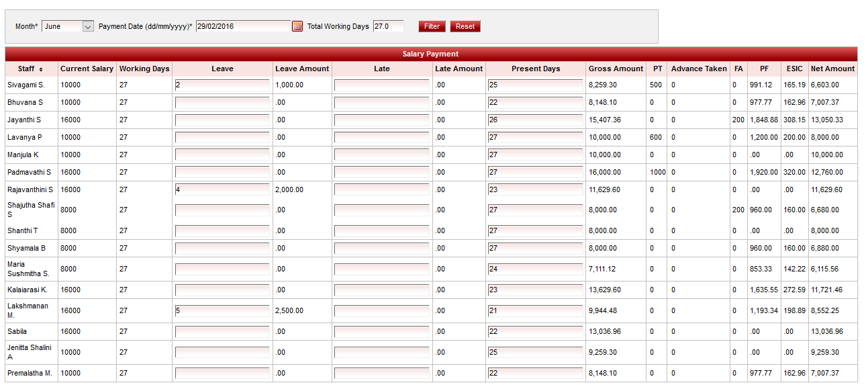Image resolution: width=868 pixels, height=385 pixels.
Task: Select Late field for Sabila
Action: pos(381,332)
